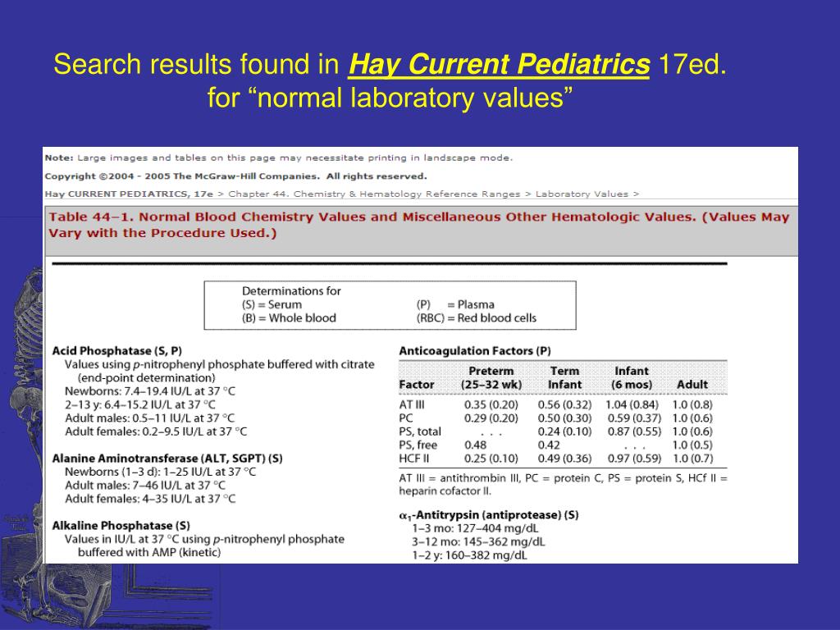
Task: Click PS free adult value 1.0 (0.5)
Action: [x=692, y=445]
